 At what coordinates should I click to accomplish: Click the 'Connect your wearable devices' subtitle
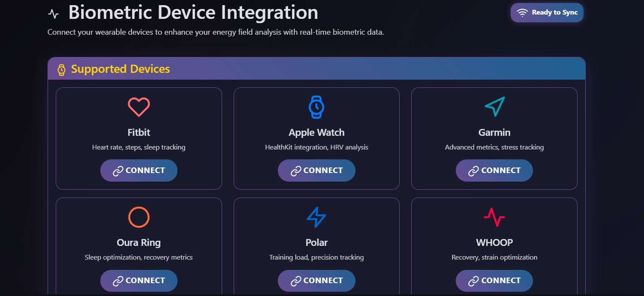(216, 33)
